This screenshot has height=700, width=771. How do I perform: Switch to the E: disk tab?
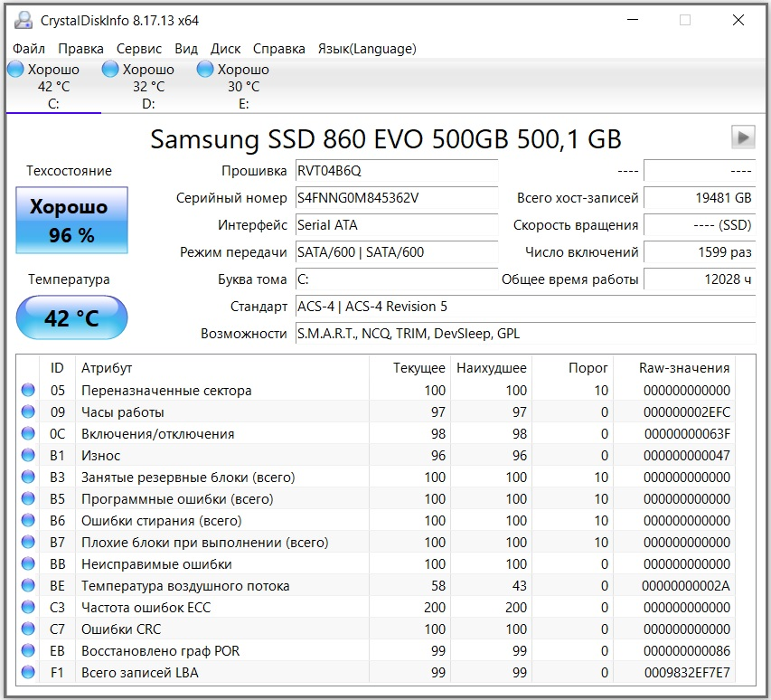243,87
